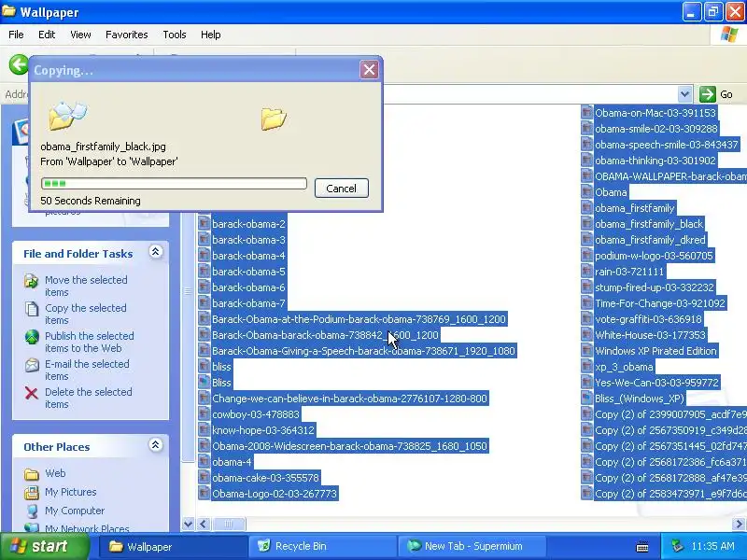Click the network tray icon beside the clock
The height and width of the screenshot is (560, 747).
click(x=678, y=546)
